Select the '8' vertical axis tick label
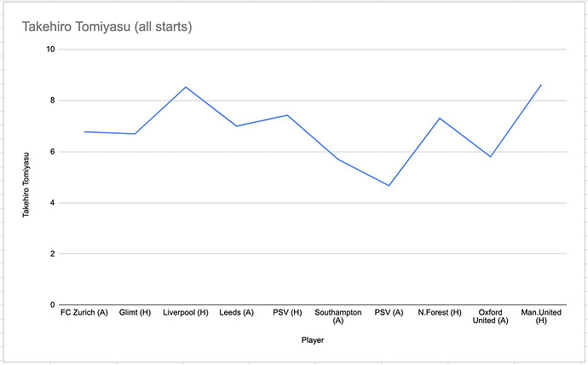This screenshot has height=365, width=588. point(53,101)
